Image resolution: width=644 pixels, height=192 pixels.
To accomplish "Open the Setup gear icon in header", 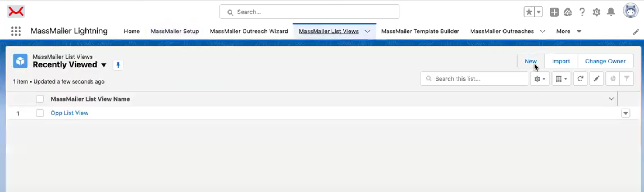I will 596,12.
